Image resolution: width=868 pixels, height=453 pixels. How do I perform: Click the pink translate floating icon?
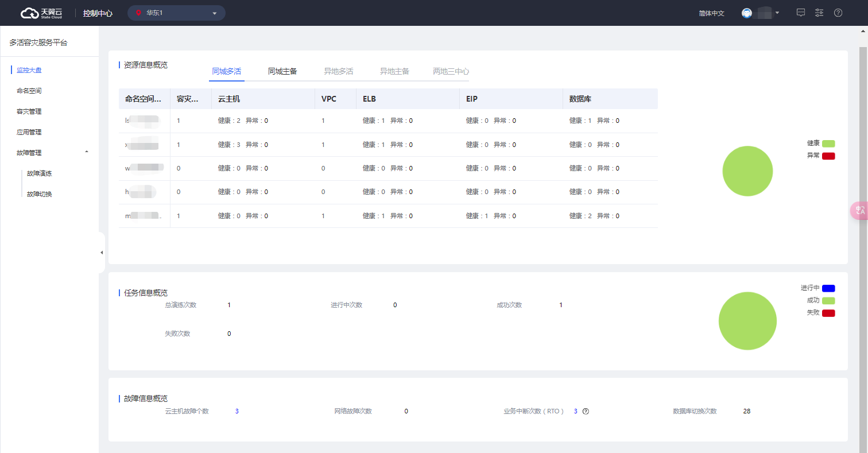(859, 211)
